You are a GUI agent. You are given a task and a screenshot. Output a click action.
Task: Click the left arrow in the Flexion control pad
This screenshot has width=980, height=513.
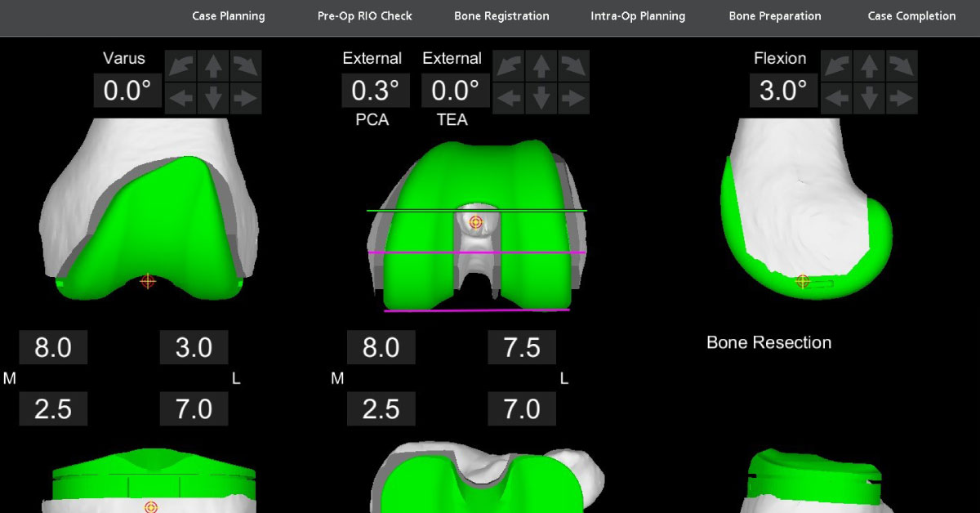pyautogui.click(x=837, y=99)
